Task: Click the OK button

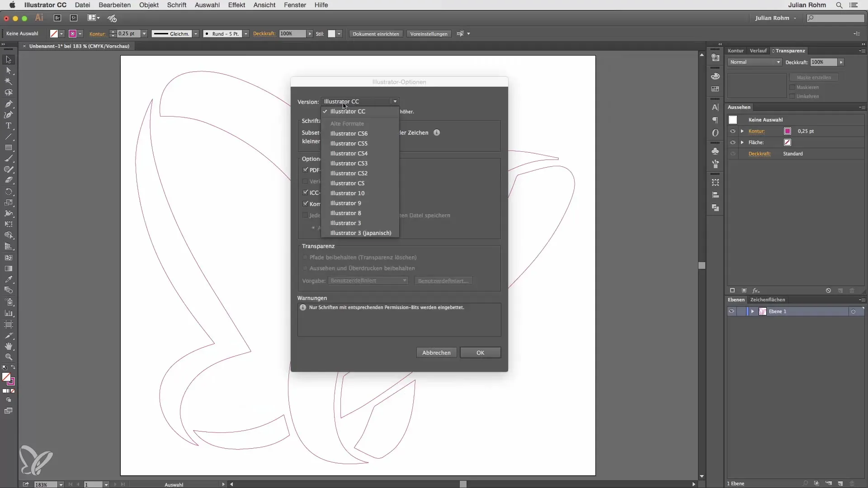Action: click(480, 352)
